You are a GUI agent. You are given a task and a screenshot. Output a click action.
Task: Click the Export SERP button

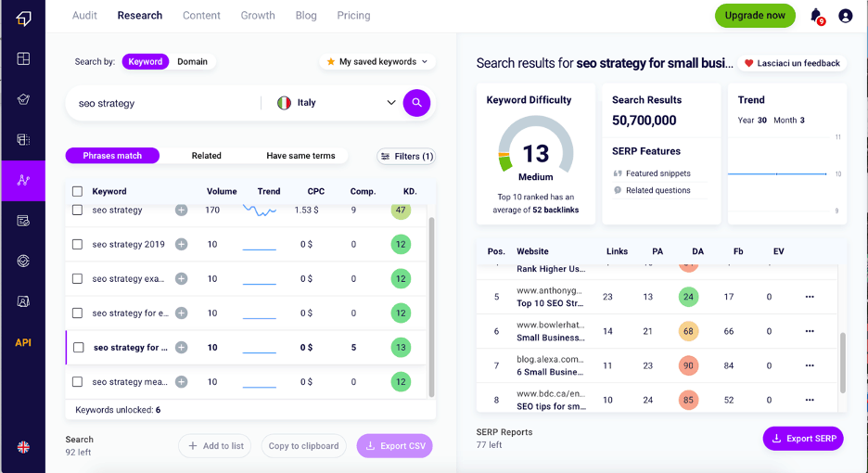pos(803,439)
